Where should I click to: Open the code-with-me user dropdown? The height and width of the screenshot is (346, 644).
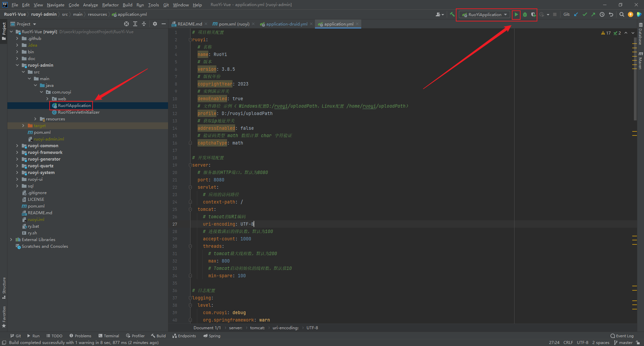(440, 14)
